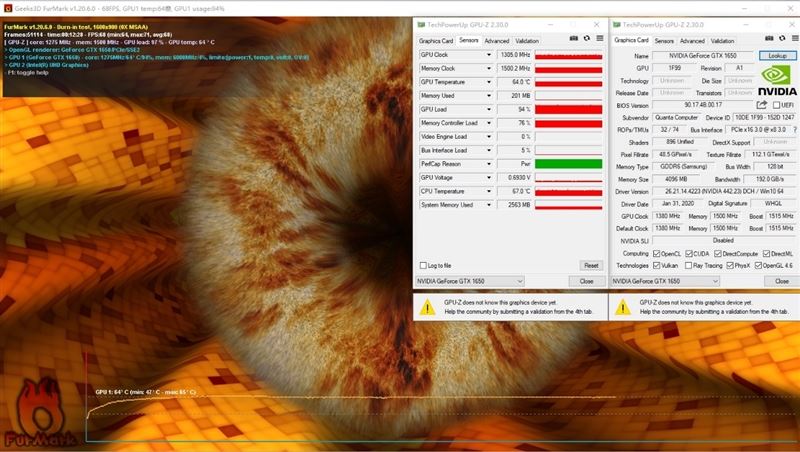Open the PerfCap Reason dropdown arrow
Viewport: 800px width, 452px height.
pos(489,164)
